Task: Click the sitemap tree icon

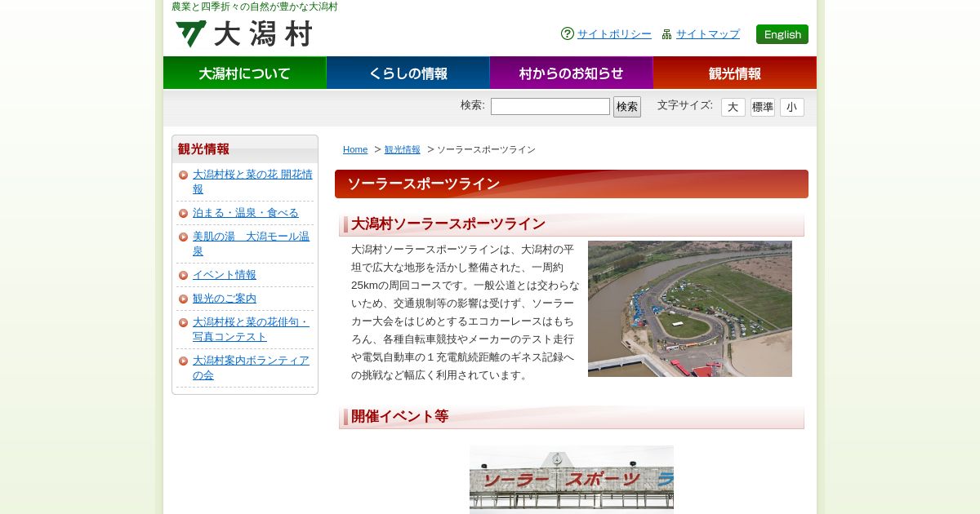Action: 666,34
